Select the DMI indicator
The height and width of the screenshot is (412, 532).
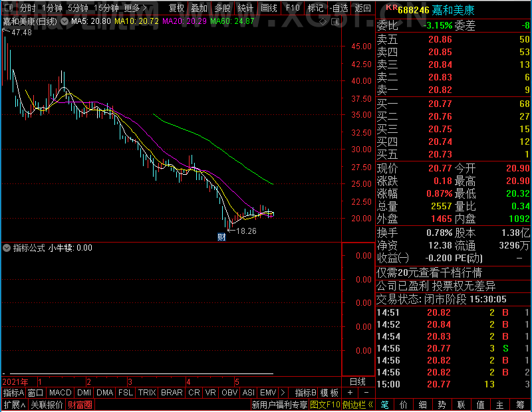(x=84, y=393)
